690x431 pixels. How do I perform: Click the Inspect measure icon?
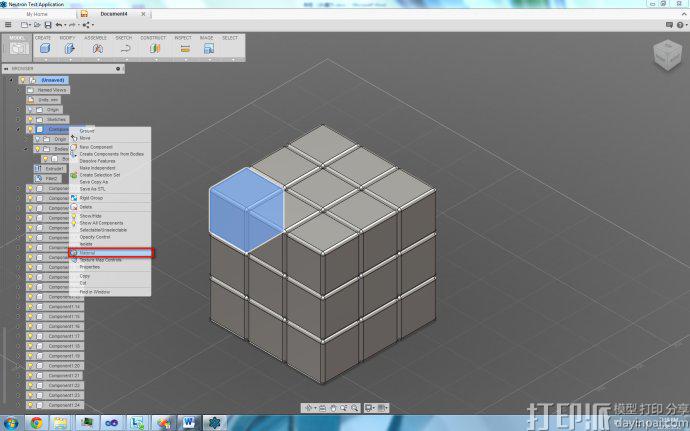pos(185,48)
